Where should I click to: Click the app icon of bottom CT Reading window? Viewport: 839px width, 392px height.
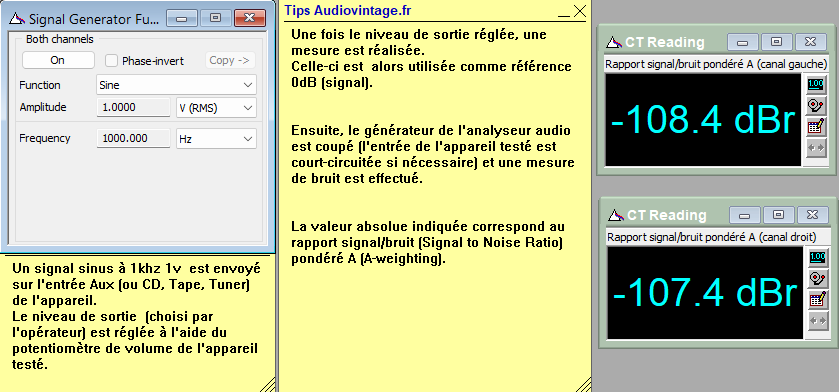click(x=617, y=215)
